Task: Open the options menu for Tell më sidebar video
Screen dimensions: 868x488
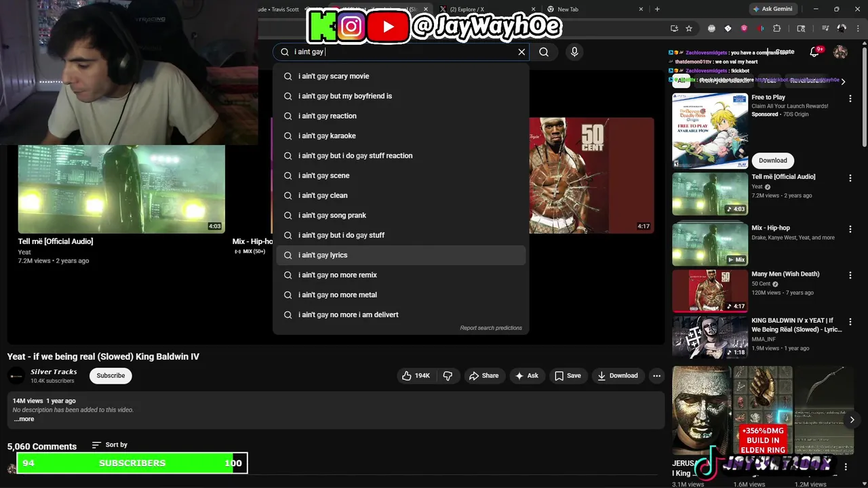Action: pyautogui.click(x=850, y=178)
